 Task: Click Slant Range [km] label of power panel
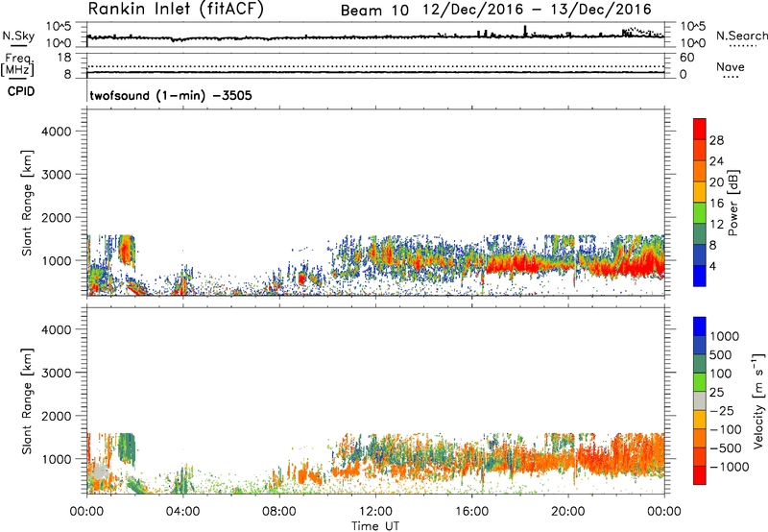(27, 203)
